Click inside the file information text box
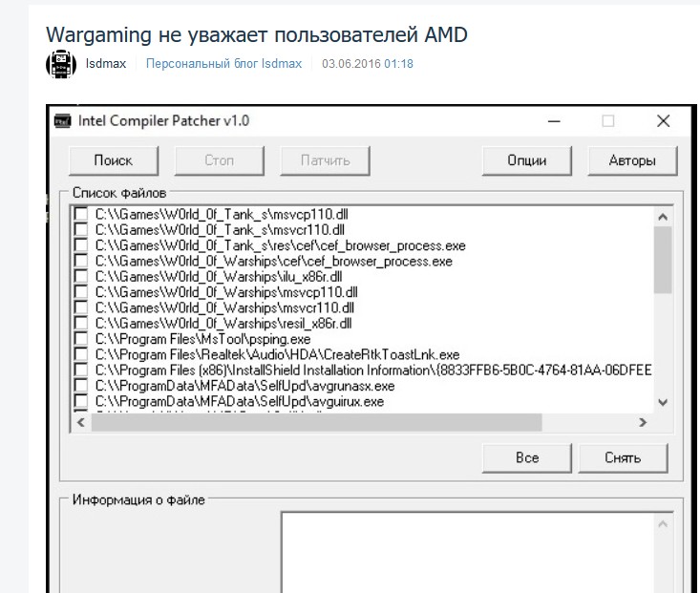 [468, 553]
